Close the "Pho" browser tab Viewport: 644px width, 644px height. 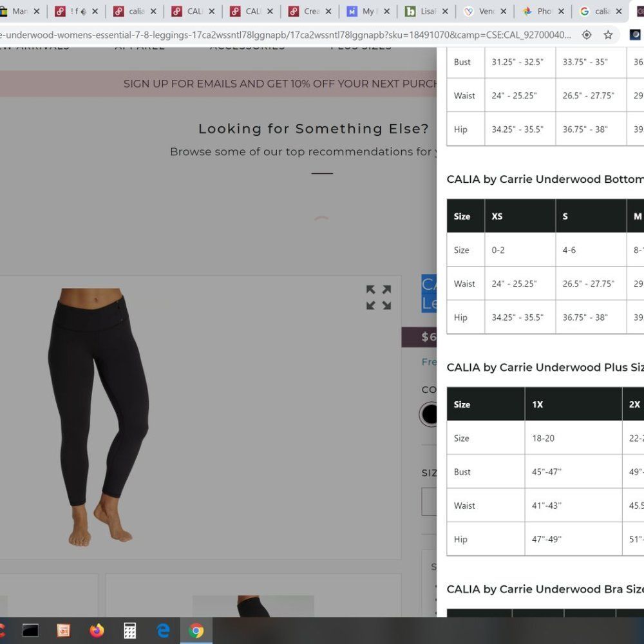pyautogui.click(x=562, y=12)
